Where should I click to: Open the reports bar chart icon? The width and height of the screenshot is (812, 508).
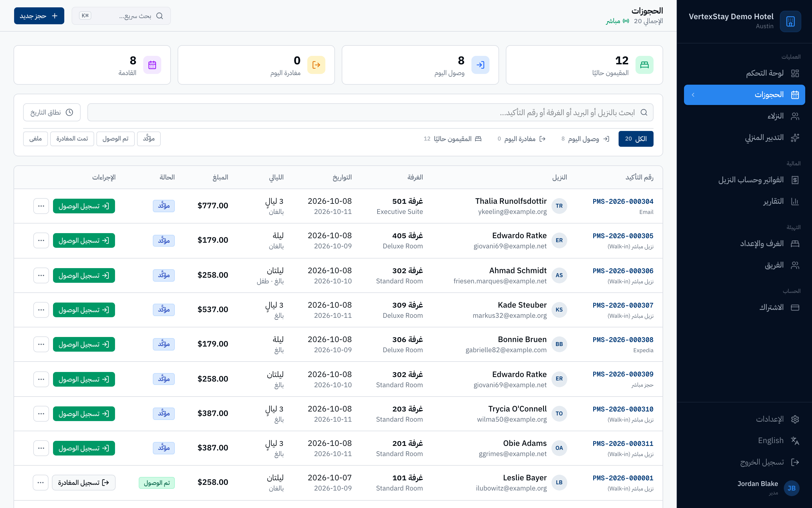(795, 202)
